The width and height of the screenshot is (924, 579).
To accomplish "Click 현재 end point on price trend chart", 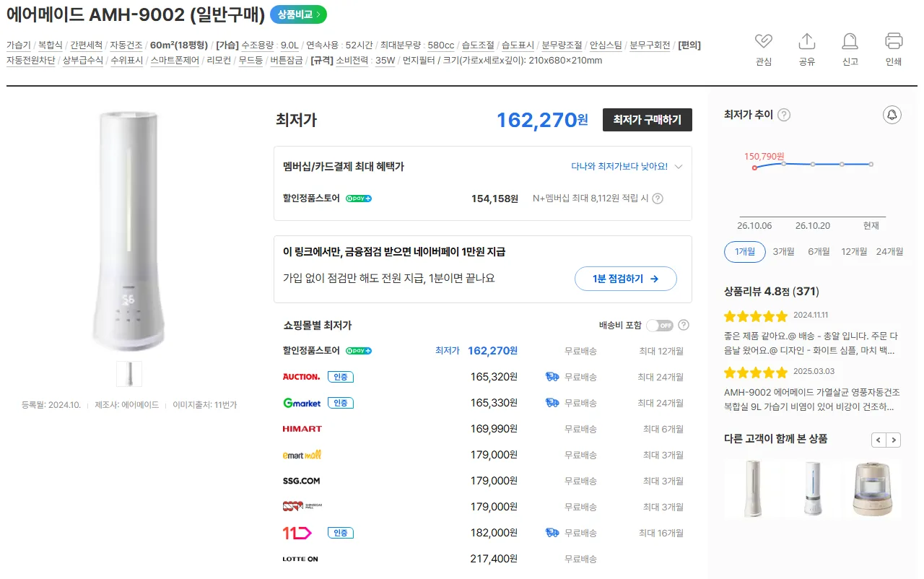I will point(871,165).
